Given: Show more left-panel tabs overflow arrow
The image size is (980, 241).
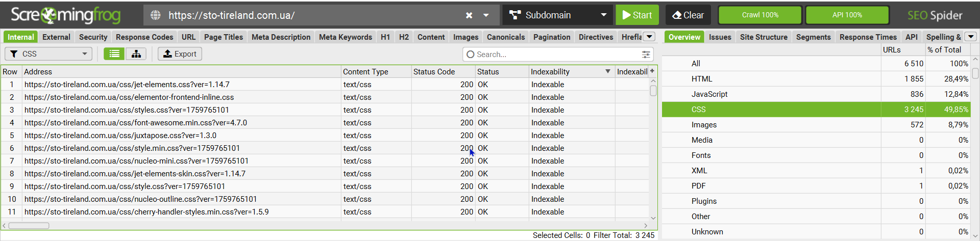Looking at the screenshot, I should pos(649,37).
